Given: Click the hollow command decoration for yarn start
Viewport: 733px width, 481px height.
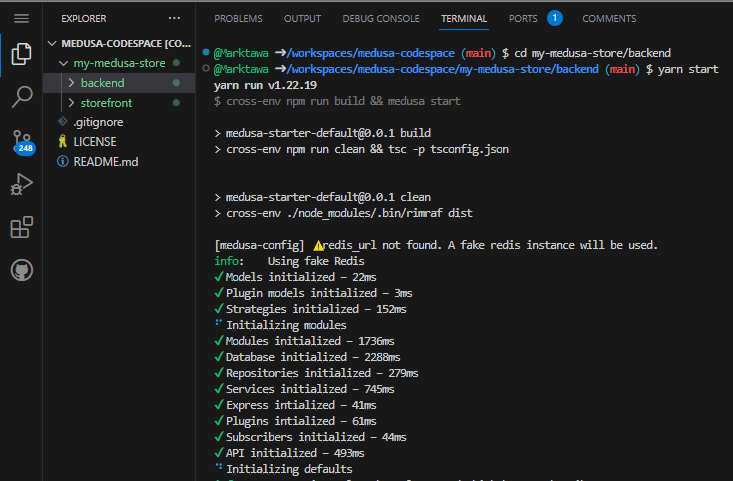Looking at the screenshot, I should 206,68.
